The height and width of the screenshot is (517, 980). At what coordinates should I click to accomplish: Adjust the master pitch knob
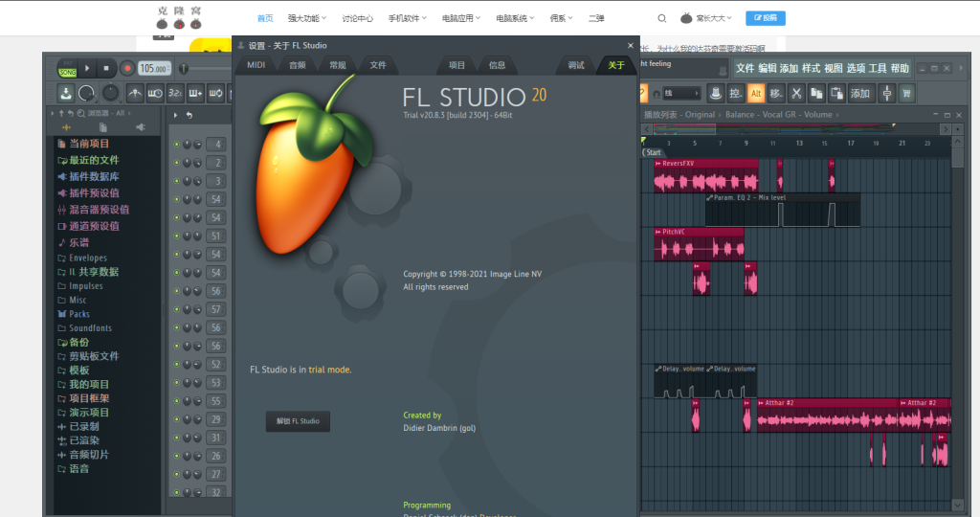(x=111, y=94)
